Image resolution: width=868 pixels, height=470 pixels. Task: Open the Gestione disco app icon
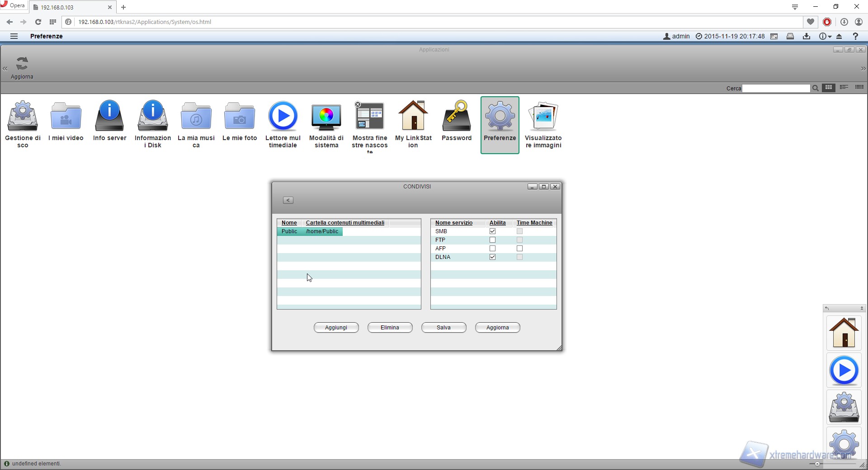23,117
